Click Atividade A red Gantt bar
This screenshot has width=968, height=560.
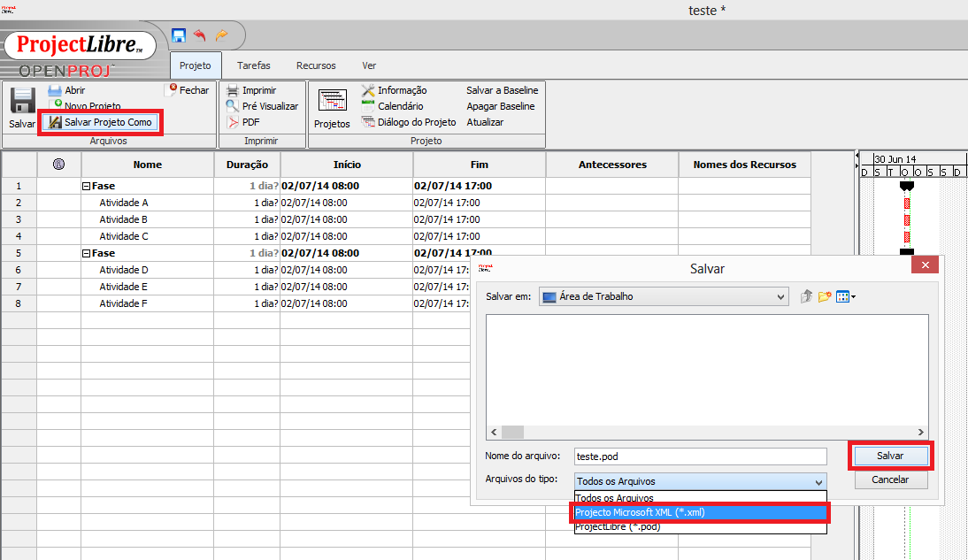(907, 203)
